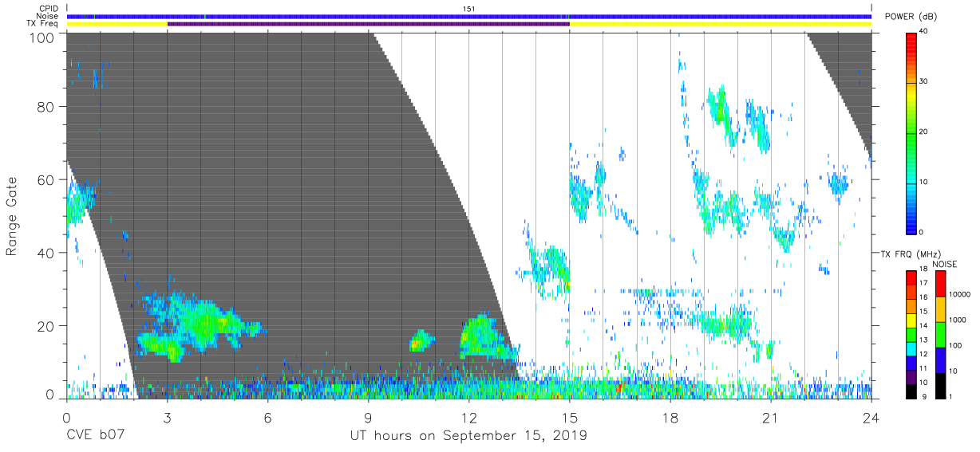The height and width of the screenshot is (452, 980).
Task: Click the CVE b07 radar beam label
Action: [96, 436]
